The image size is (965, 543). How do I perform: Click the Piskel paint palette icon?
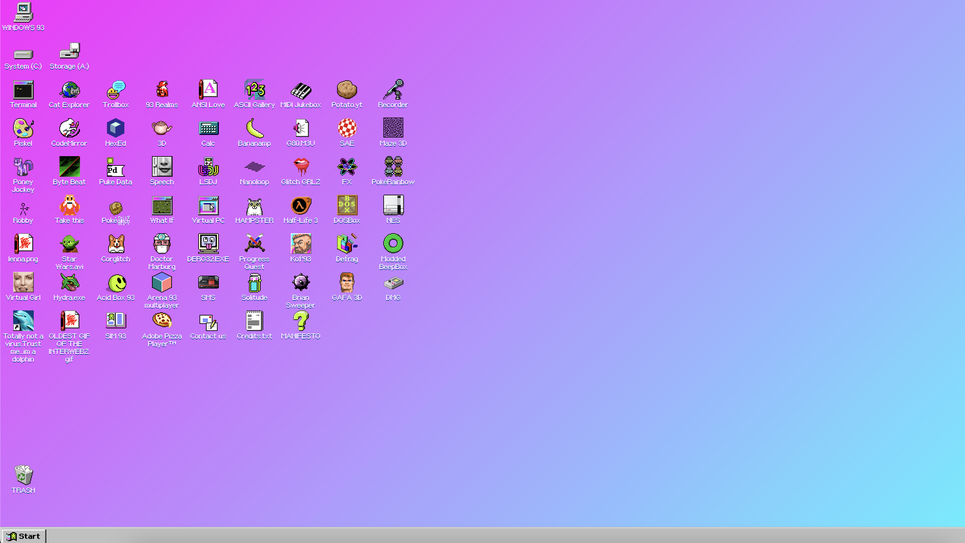(23, 129)
